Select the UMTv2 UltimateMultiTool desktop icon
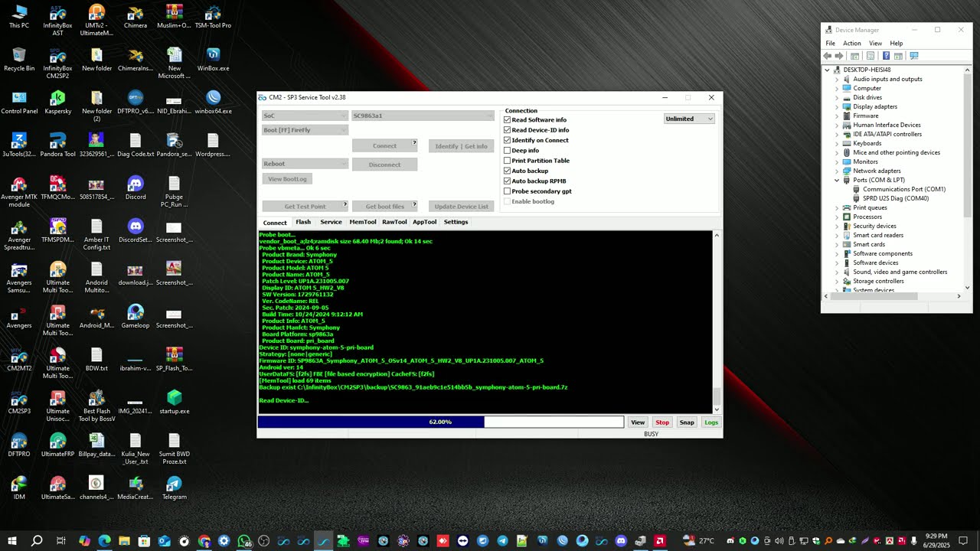This screenshot has height=551, width=980. 96,20
